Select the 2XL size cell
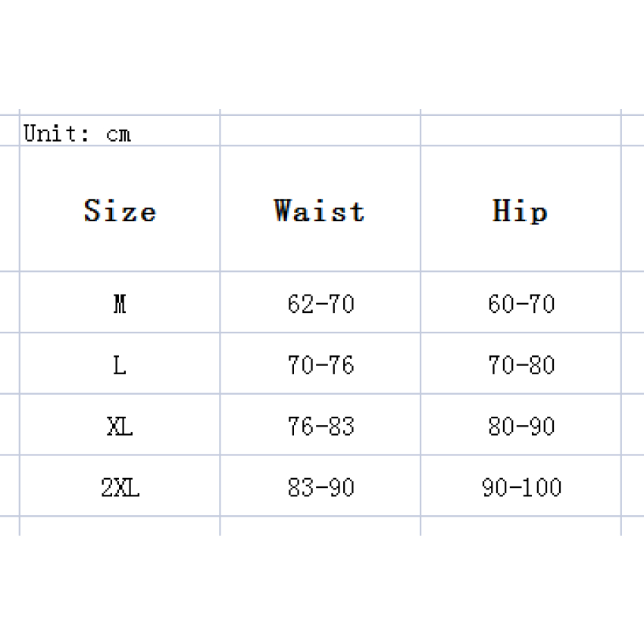The height and width of the screenshot is (644, 644). pos(120,486)
